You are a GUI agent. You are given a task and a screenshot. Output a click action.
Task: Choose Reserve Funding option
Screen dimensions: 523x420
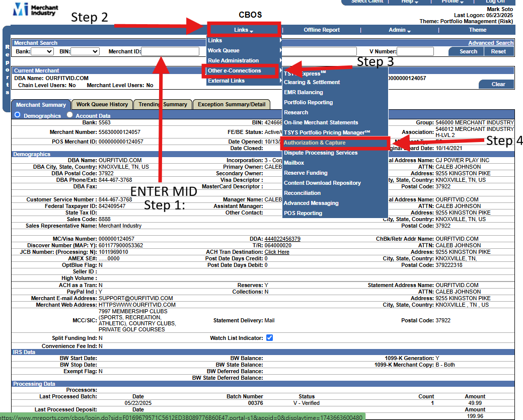point(335,173)
